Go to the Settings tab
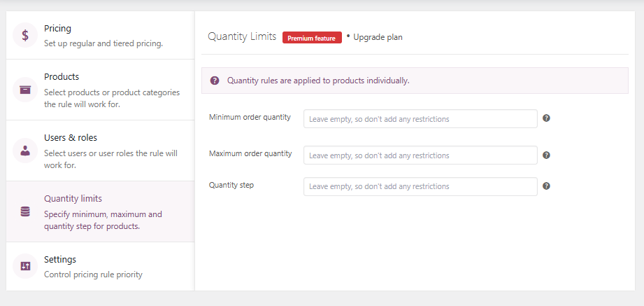Viewport: 644px width, 306px height. click(x=100, y=266)
